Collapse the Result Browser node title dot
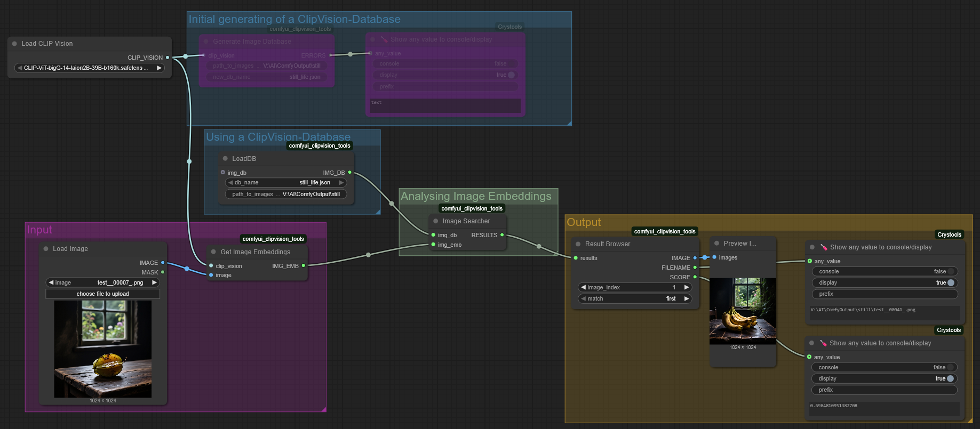This screenshot has width=980, height=429. (578, 244)
